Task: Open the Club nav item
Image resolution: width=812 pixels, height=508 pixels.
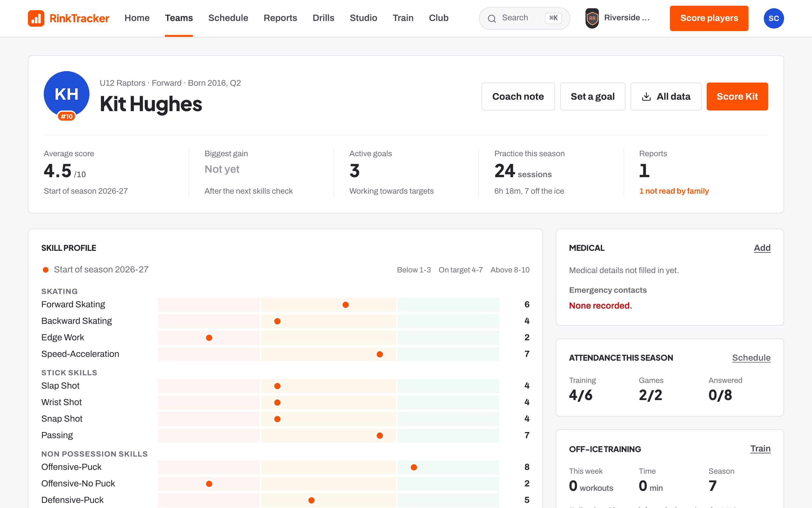Action: [x=439, y=18]
